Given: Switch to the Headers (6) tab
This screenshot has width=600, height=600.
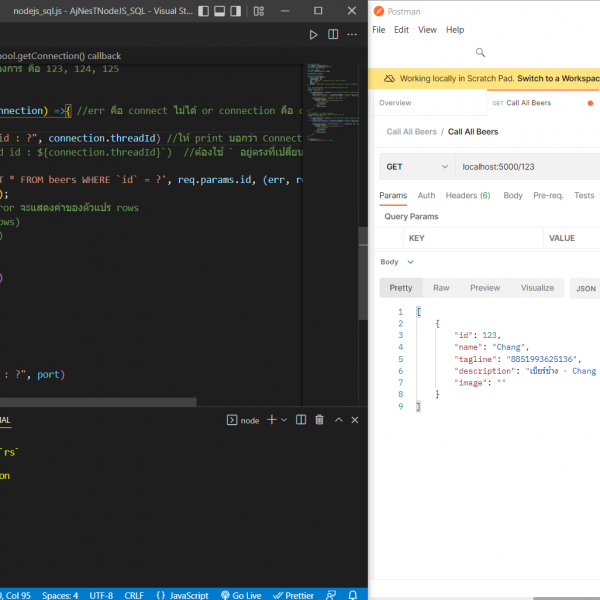Looking at the screenshot, I should coord(467,196).
